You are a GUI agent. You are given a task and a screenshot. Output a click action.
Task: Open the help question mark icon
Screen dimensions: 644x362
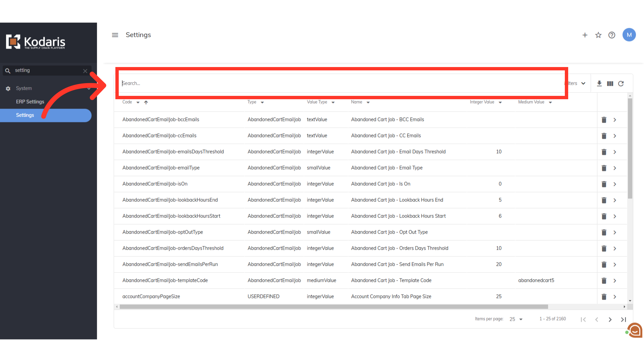click(612, 35)
